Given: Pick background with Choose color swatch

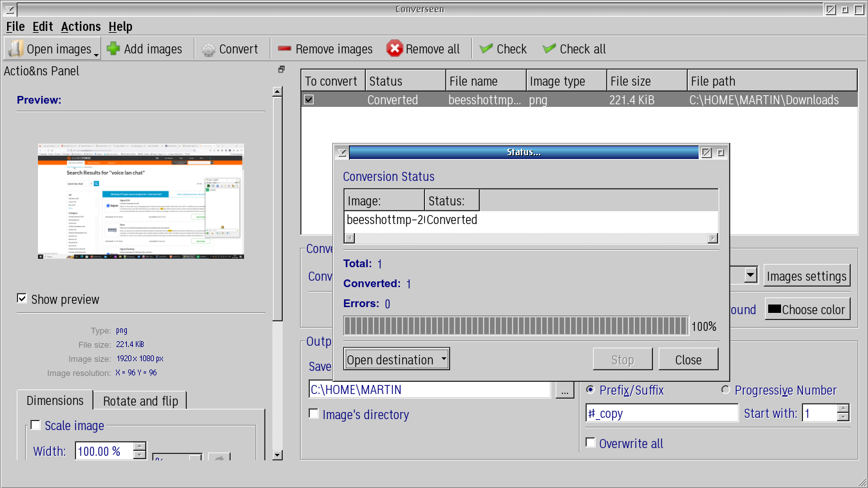Looking at the screenshot, I should pyautogui.click(x=773, y=310).
